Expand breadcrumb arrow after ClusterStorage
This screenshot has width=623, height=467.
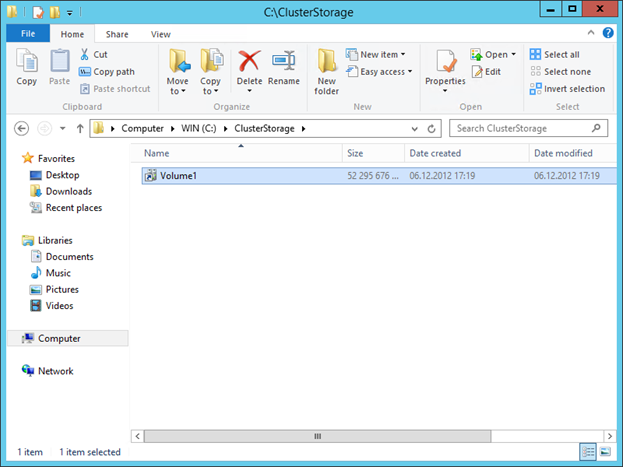point(304,129)
